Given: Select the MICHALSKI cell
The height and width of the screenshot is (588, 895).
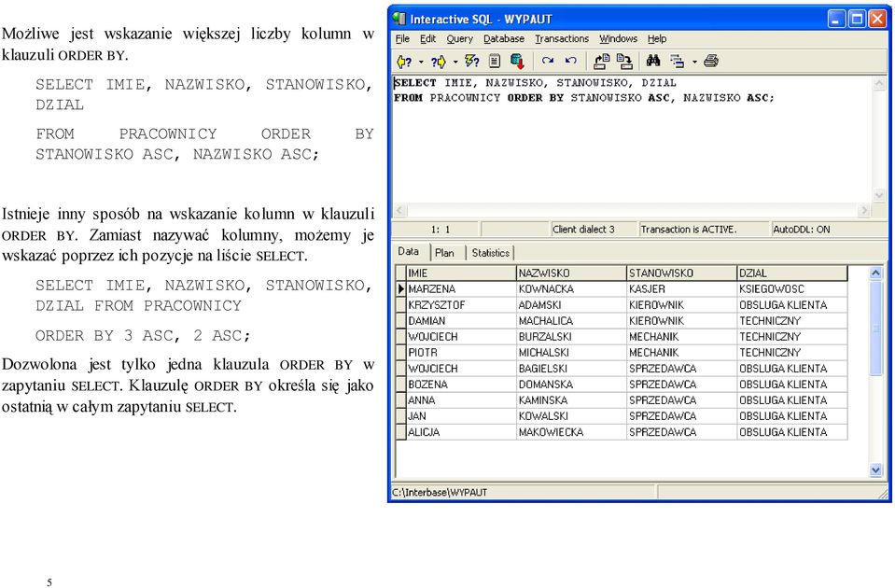Looking at the screenshot, I should click(x=571, y=354).
